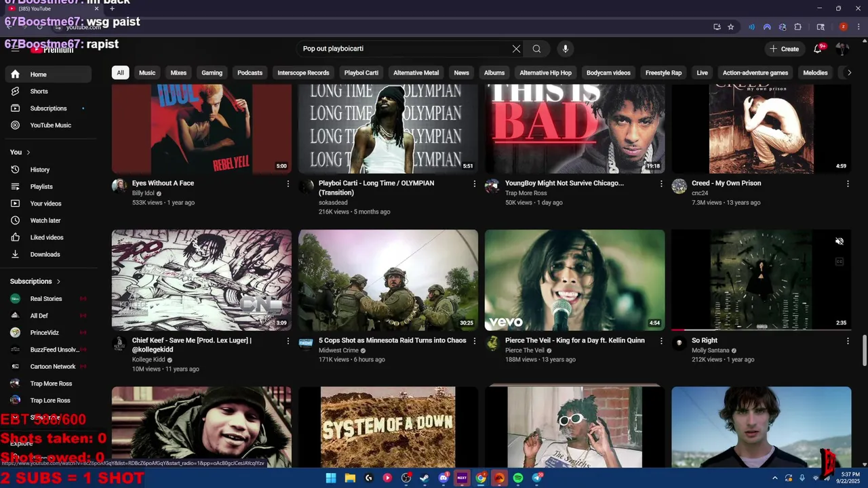868x488 pixels.
Task: Open Your videos in sidebar
Action: pos(47,203)
